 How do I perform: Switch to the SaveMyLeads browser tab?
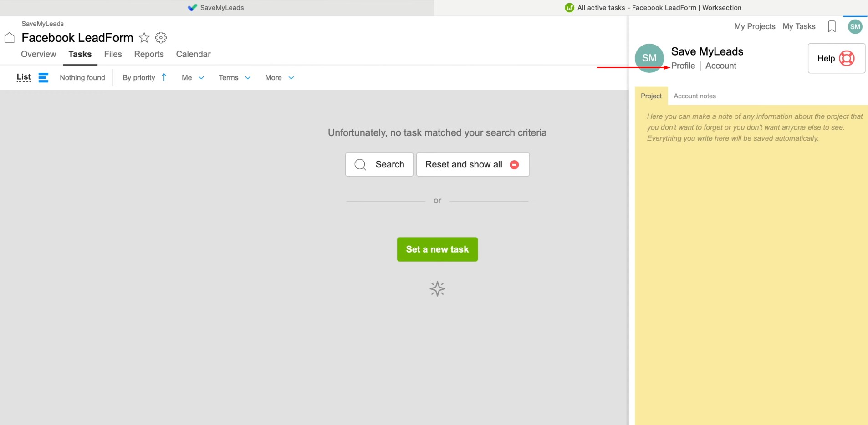click(217, 8)
